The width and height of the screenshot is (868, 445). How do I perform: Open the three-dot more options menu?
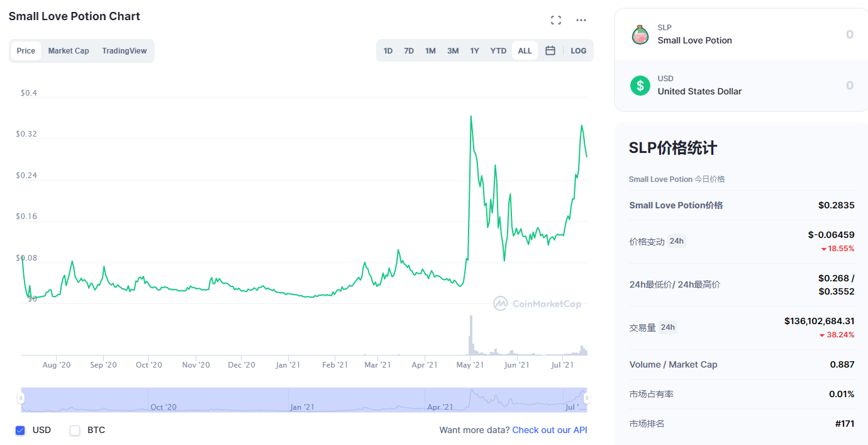click(581, 20)
